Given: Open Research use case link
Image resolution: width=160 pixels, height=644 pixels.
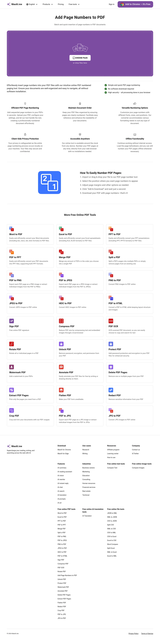Looking at the screenshot, I should [86, 450].
